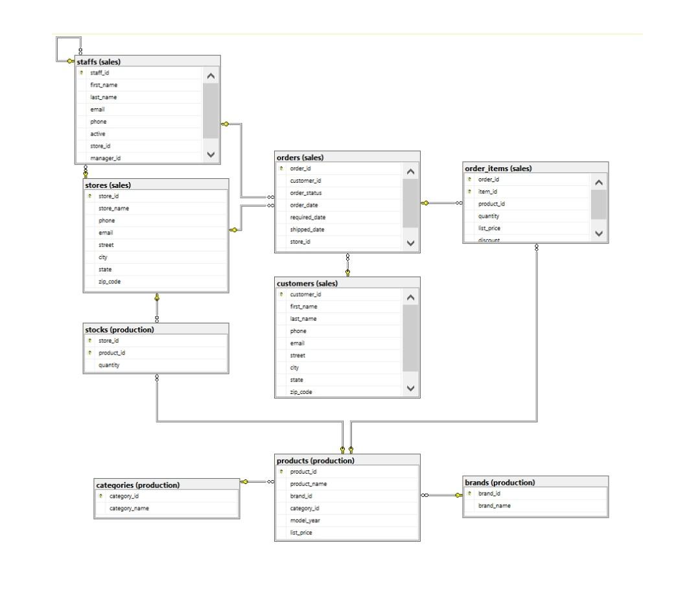The width and height of the screenshot is (700, 589).
Task: Select the store_name column in stores
Action: pos(156,208)
